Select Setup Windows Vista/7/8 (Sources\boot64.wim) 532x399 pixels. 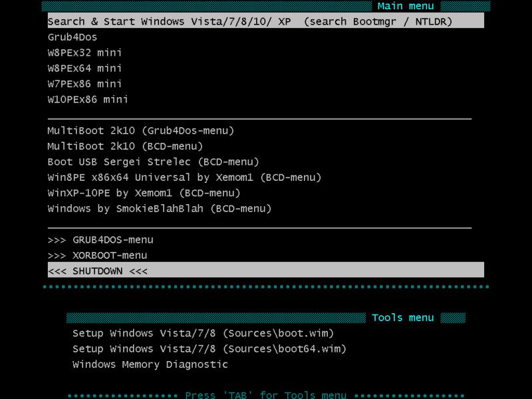tap(209, 348)
